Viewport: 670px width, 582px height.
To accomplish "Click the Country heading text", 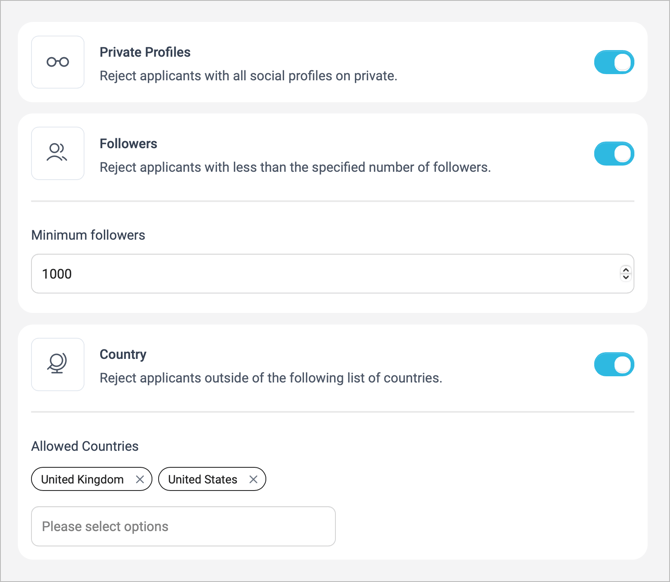I will tap(123, 354).
